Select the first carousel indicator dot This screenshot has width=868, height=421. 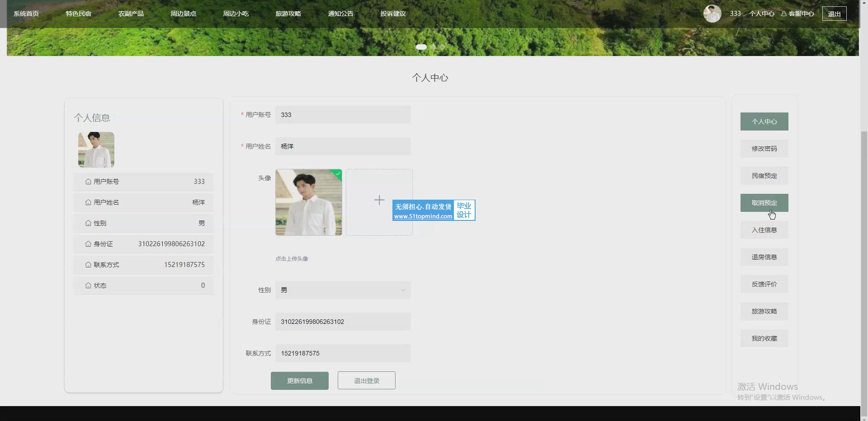point(421,47)
